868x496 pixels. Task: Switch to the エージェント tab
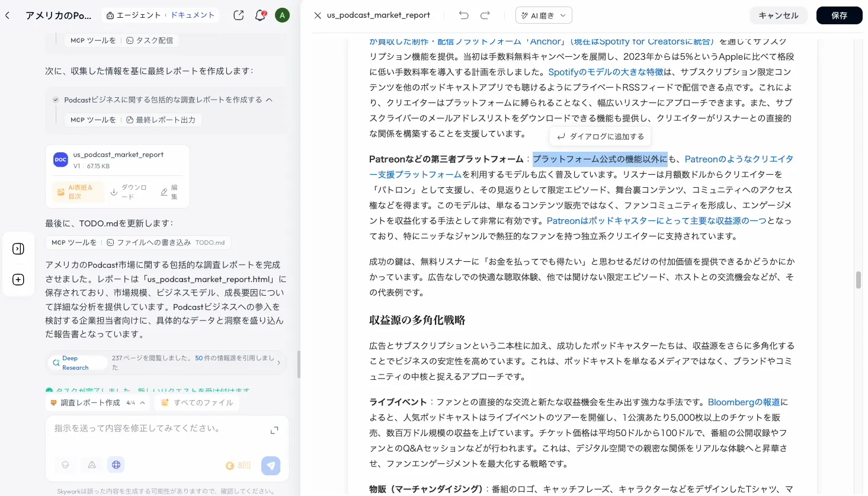click(134, 15)
